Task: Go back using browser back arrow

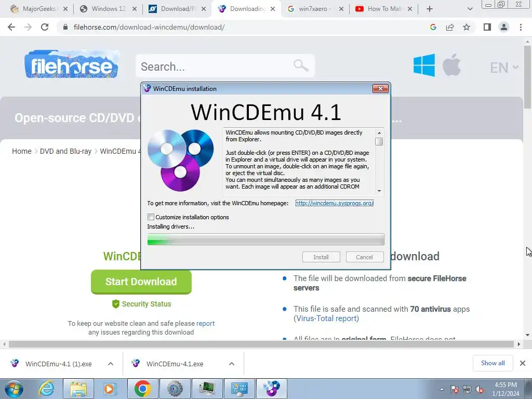Action: point(11,27)
